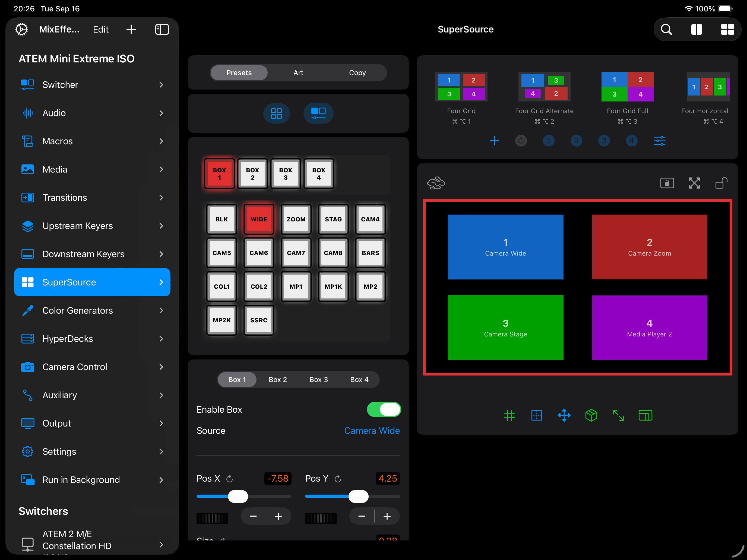Toggle the green grid overlay icon
The height and width of the screenshot is (560, 747).
[x=509, y=415]
